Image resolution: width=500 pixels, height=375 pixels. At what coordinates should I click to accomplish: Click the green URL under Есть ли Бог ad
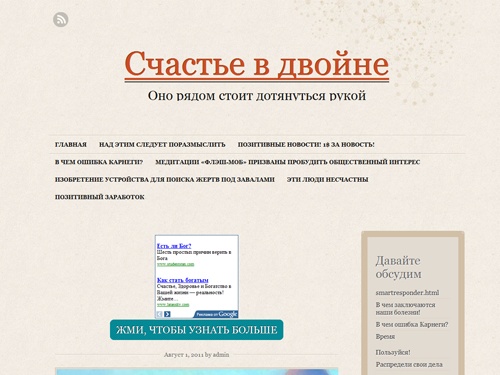[x=175, y=264]
